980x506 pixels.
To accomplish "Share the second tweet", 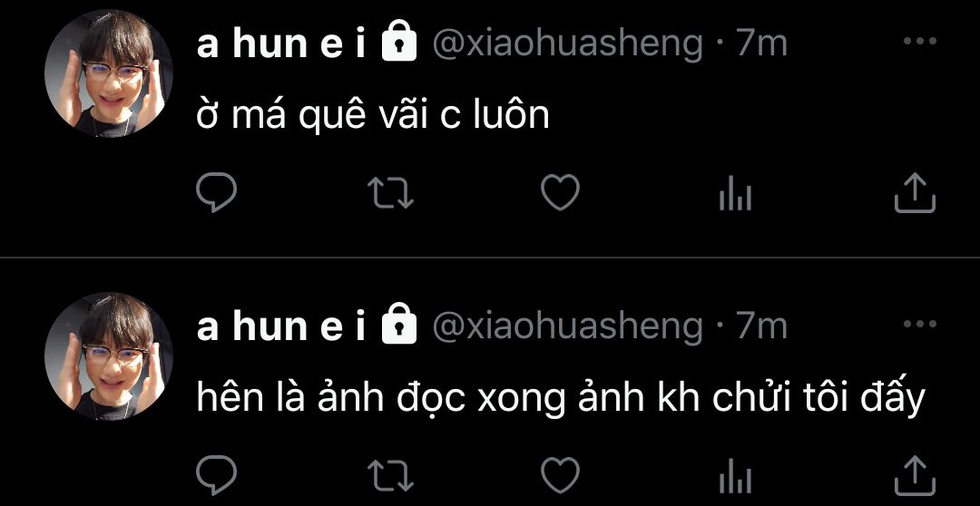I will 915,475.
